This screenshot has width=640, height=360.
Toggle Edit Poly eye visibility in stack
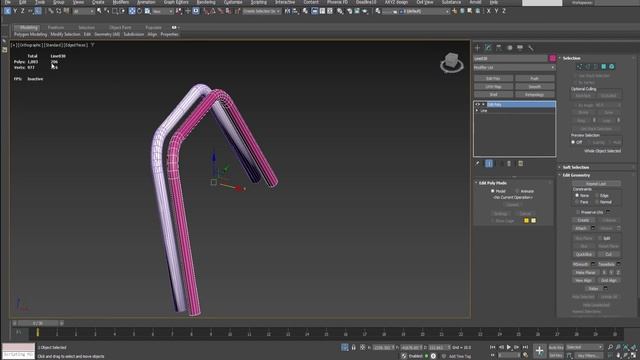[x=477, y=104]
